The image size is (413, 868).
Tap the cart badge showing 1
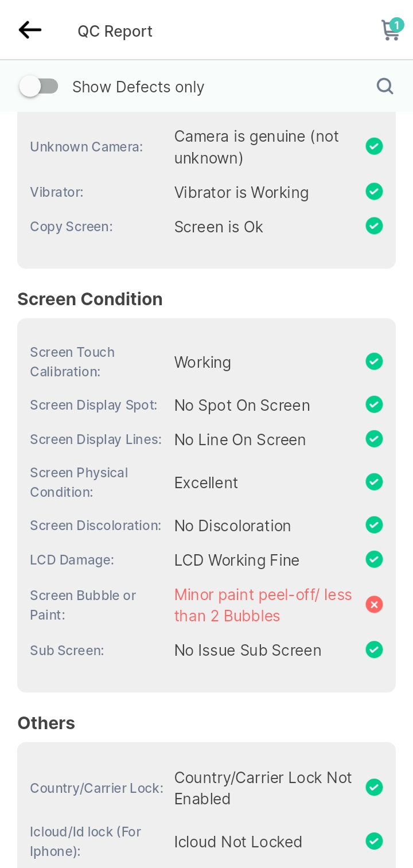pos(396,25)
